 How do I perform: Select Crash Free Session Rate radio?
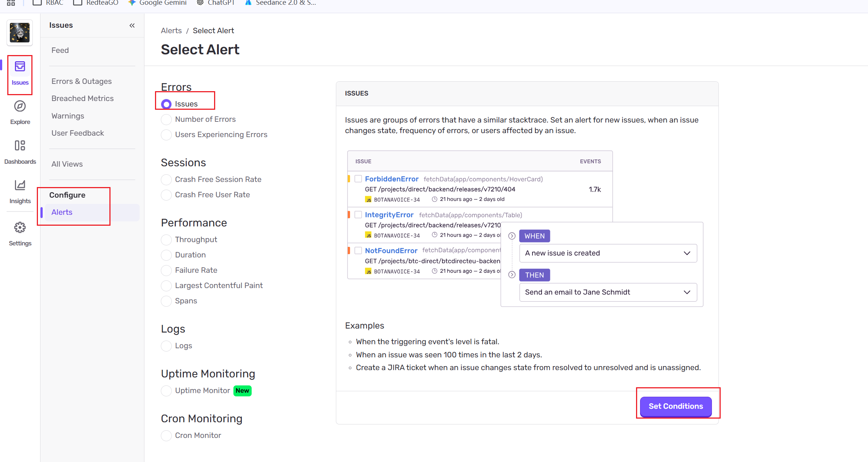[x=166, y=180]
